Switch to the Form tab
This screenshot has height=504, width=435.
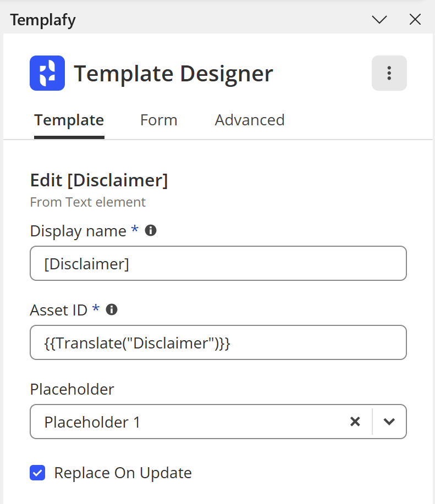pos(158,120)
